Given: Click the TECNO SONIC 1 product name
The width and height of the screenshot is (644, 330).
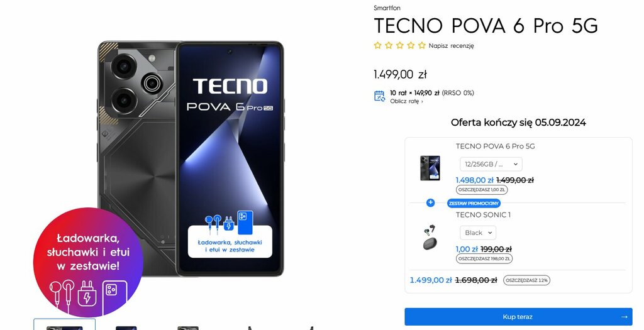Looking at the screenshot, I should (x=483, y=215).
